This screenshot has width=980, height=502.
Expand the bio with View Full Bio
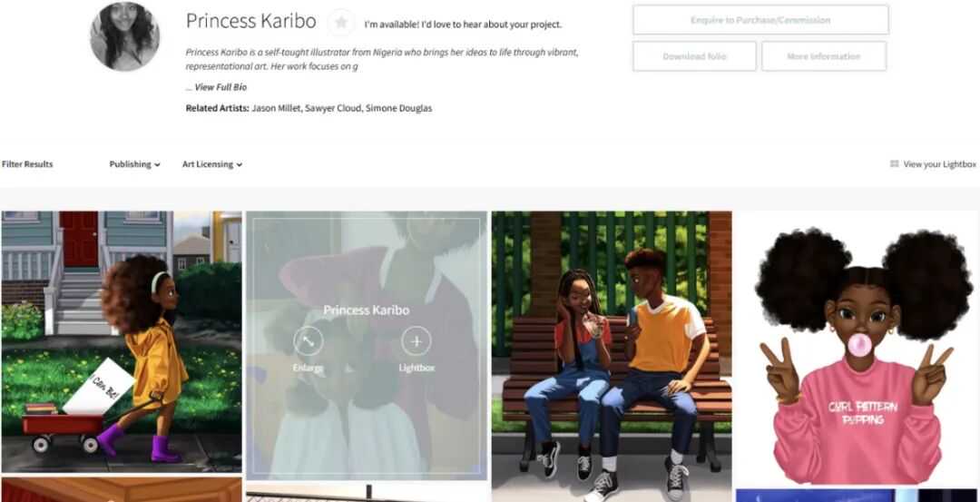(x=220, y=87)
